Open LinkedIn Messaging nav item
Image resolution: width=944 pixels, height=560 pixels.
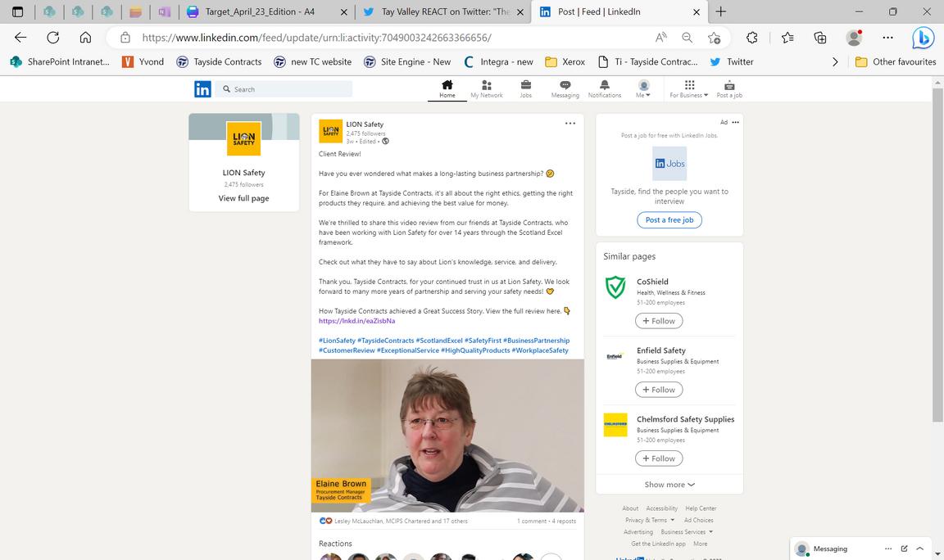[x=565, y=89]
